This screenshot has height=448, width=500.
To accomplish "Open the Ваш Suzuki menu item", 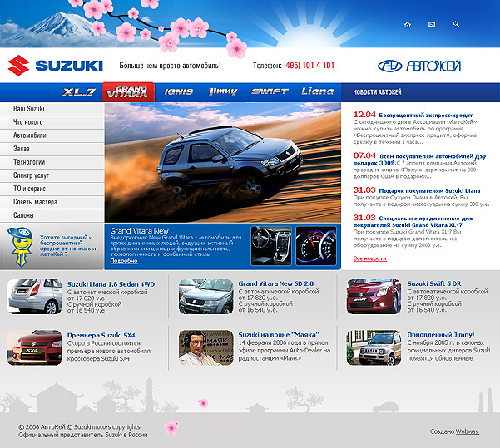I will click(52, 109).
